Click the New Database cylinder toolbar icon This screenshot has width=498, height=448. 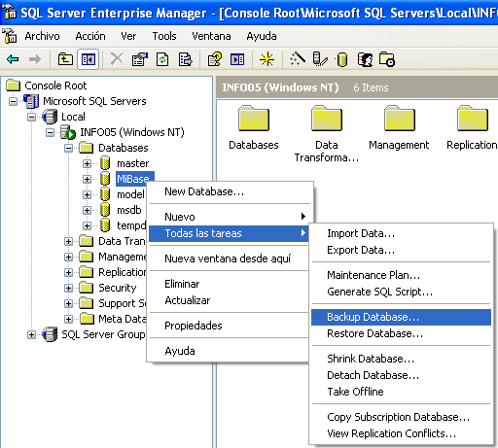[341, 59]
